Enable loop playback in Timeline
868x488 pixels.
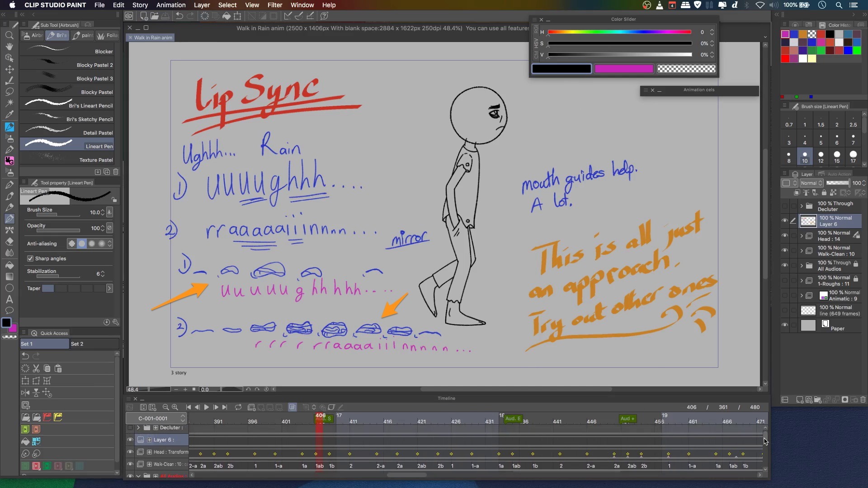(238, 407)
